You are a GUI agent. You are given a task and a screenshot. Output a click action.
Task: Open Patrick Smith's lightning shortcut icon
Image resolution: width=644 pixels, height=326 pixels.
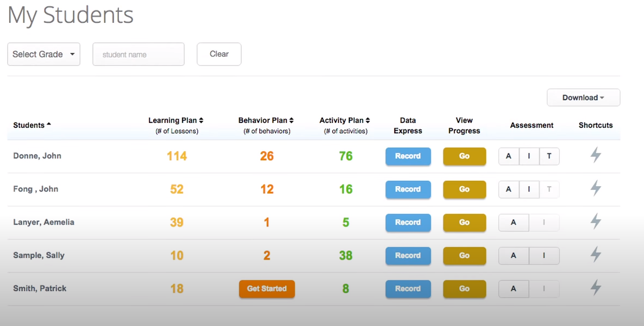coord(596,288)
